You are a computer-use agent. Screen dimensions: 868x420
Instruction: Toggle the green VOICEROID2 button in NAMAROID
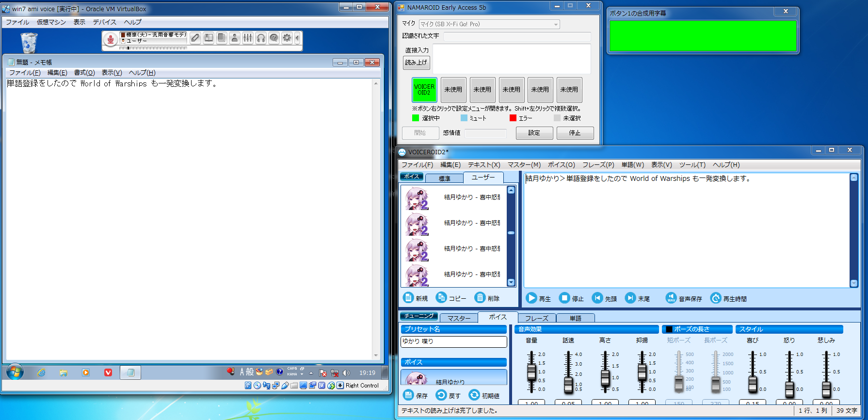coord(424,90)
